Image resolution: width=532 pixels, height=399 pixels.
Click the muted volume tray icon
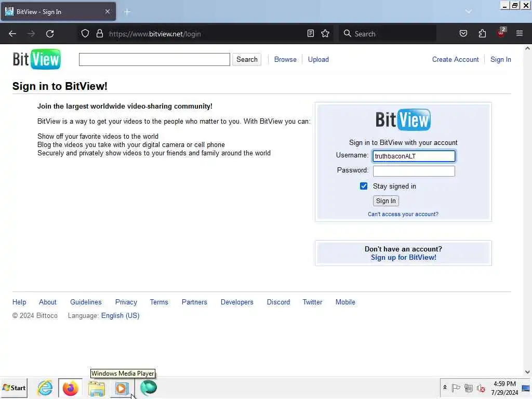pos(481,388)
